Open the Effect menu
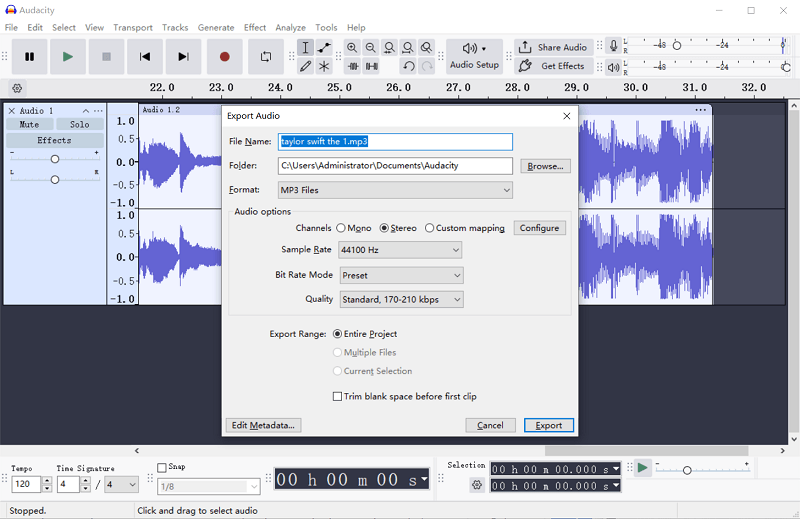 [255, 28]
